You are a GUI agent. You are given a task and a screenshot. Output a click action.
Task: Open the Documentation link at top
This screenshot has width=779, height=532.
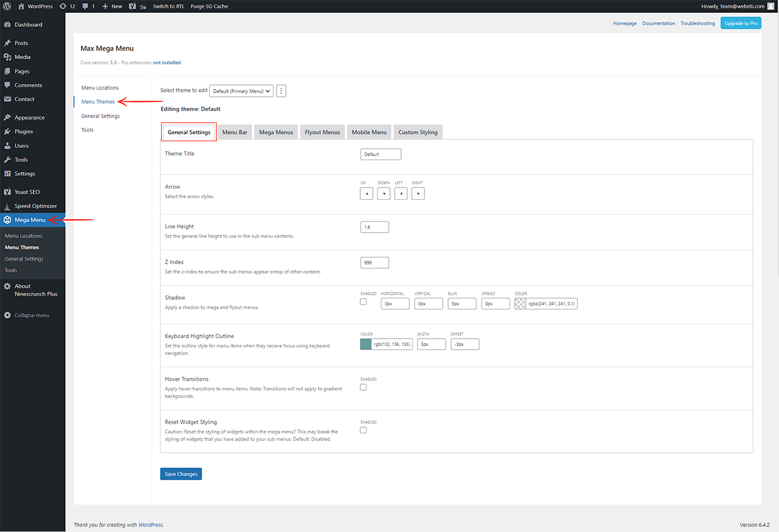658,23
